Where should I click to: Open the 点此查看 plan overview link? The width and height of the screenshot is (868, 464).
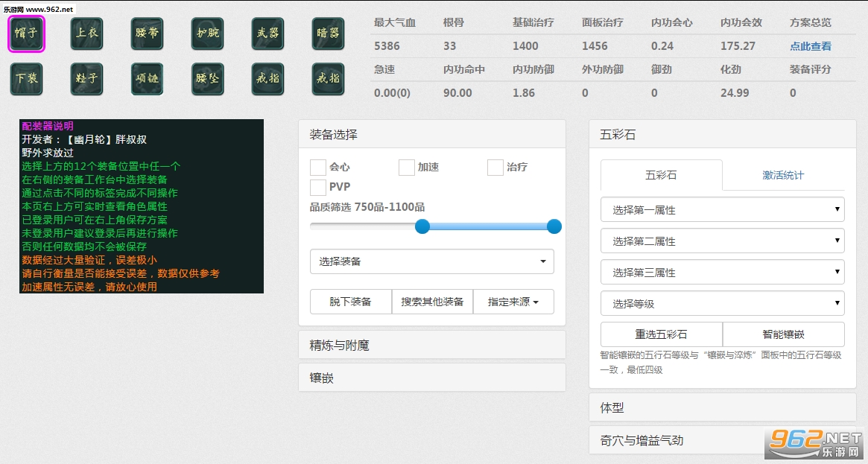point(811,46)
